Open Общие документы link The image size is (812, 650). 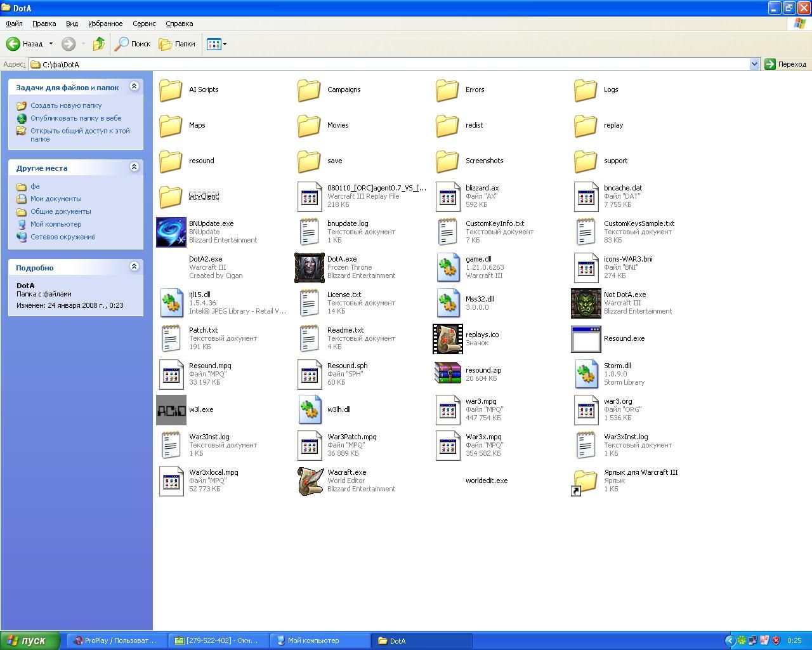(61, 211)
